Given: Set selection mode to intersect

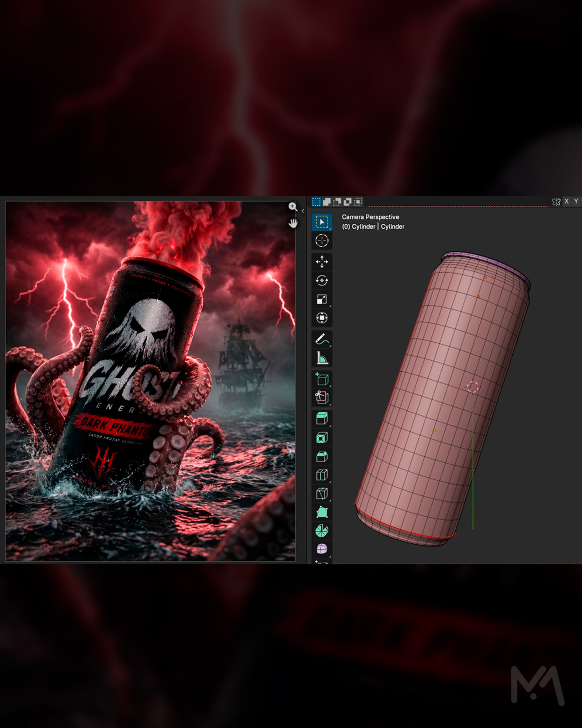Looking at the screenshot, I should coord(358,202).
